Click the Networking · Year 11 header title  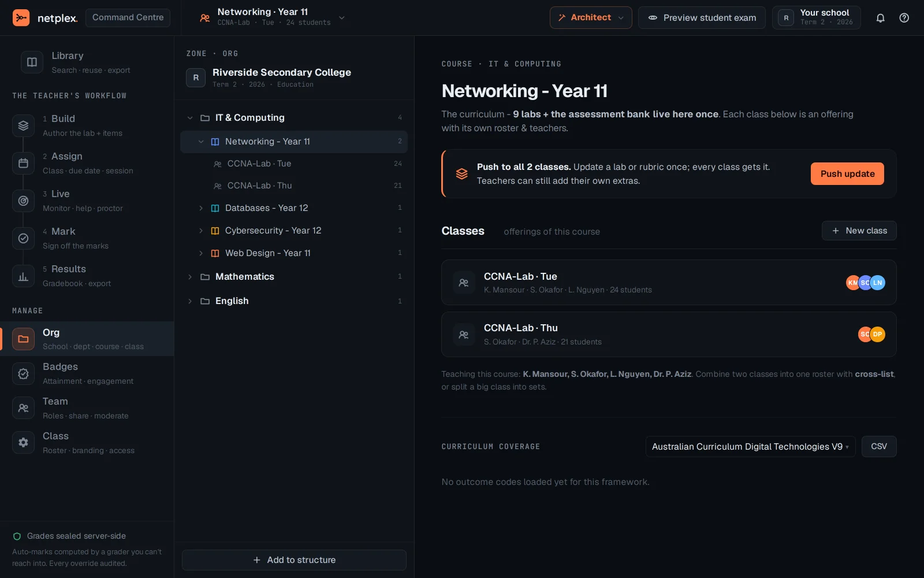coord(262,12)
